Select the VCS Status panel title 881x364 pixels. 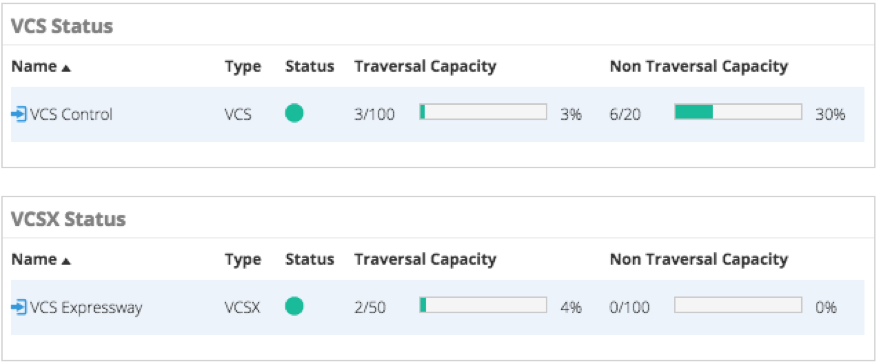[x=62, y=26]
